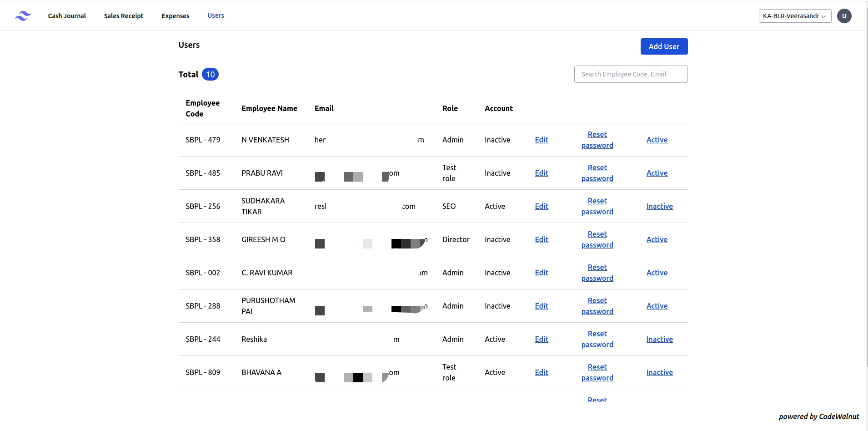Select employee code SBPL - 288
Viewport: 868px width, 431px height.
coord(203,306)
